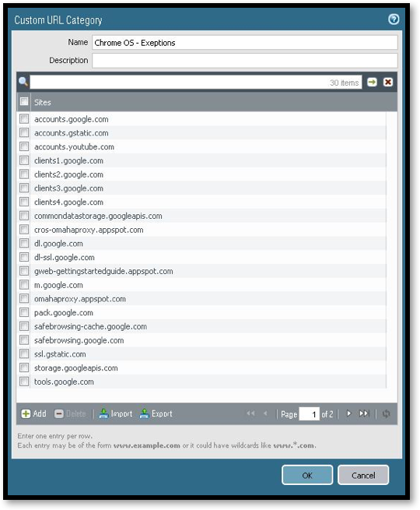Click the search magnifier icon
420x510 pixels.
pos(23,82)
